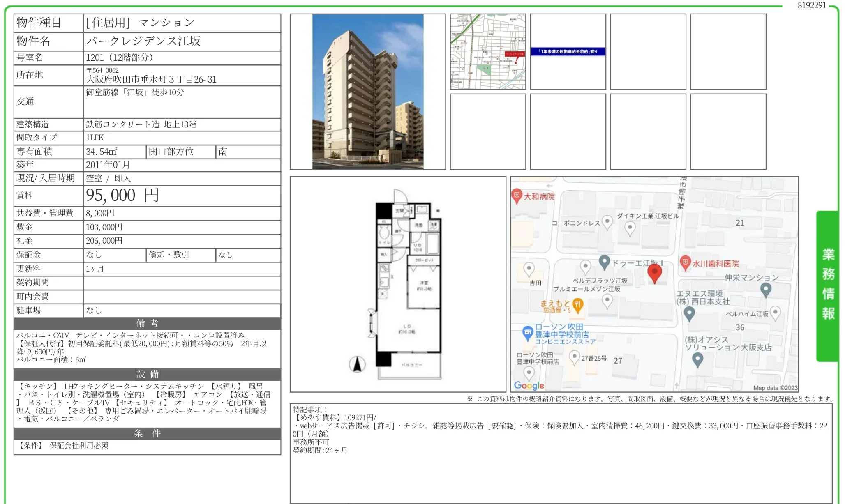845x504 pixels.
Task: Click the Google logo on the map
Action: point(529,385)
